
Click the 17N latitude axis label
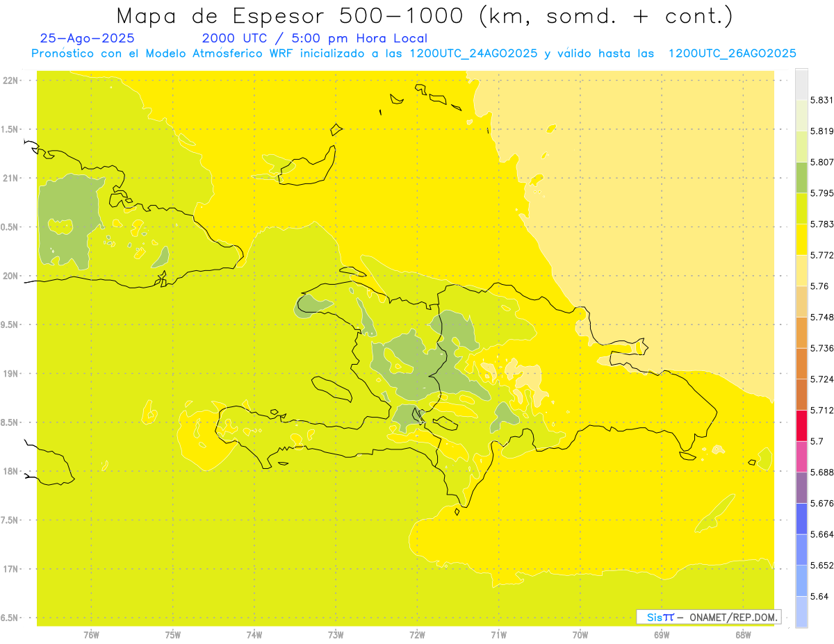tap(10, 569)
